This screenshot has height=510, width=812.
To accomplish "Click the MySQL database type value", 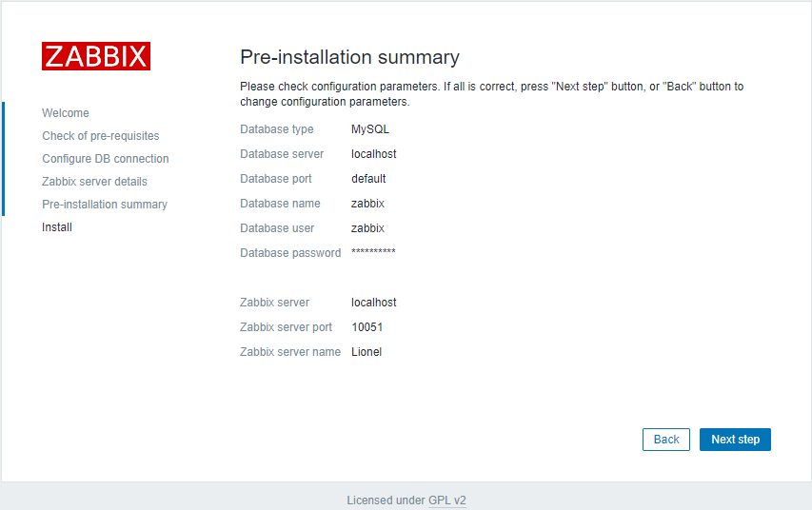I will (369, 128).
